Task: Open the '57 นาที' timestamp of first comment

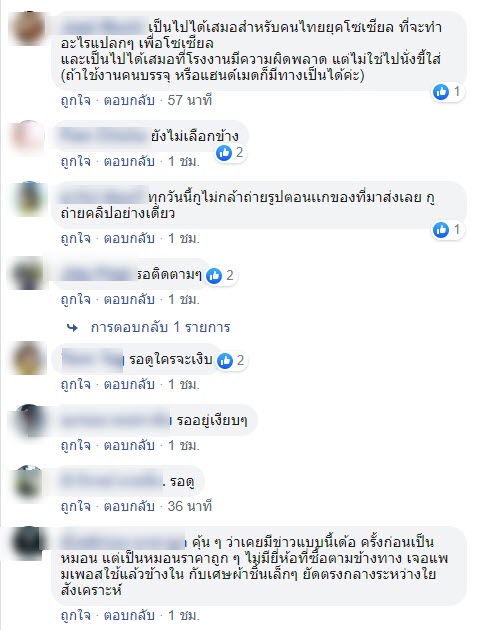Action: [x=190, y=100]
